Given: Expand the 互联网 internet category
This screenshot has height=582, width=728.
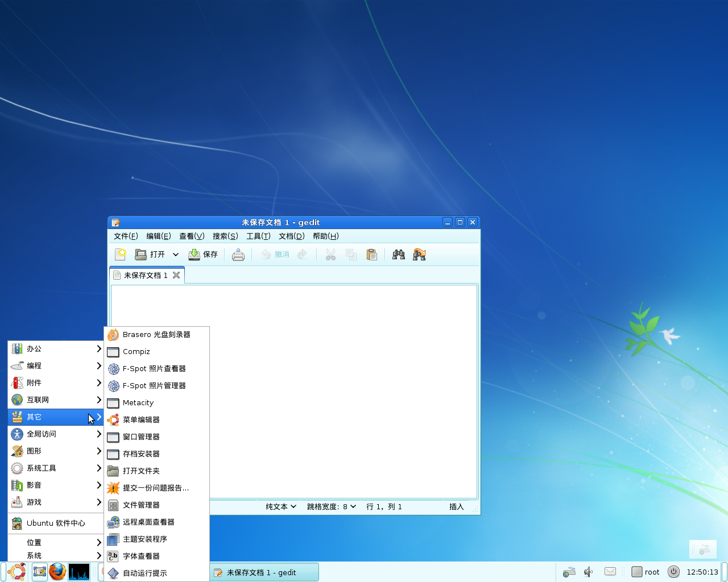Looking at the screenshot, I should [56, 400].
